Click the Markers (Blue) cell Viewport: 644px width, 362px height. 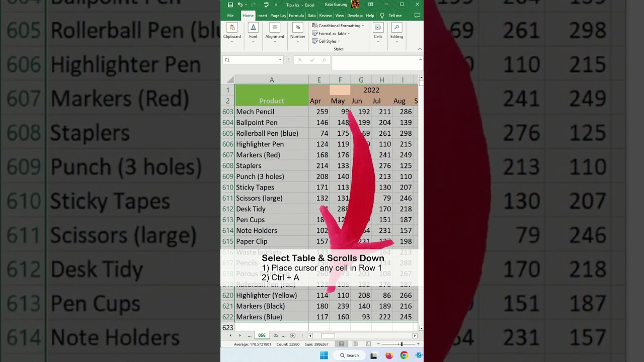(272, 317)
